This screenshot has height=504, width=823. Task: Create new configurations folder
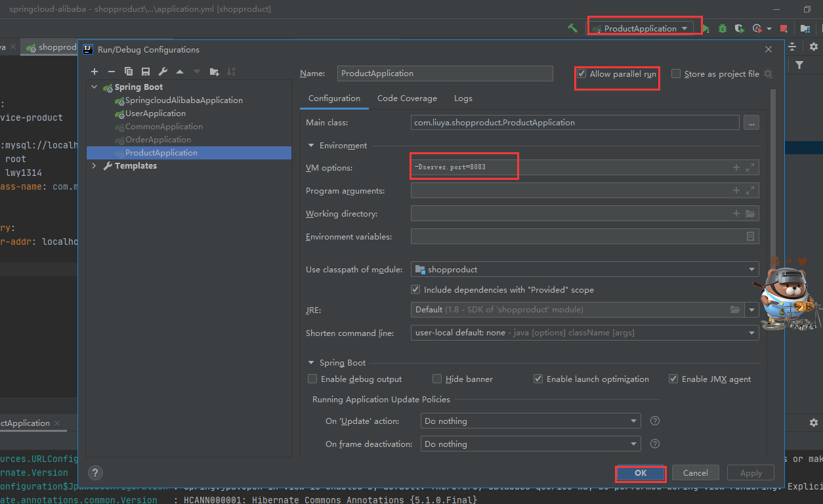click(215, 72)
